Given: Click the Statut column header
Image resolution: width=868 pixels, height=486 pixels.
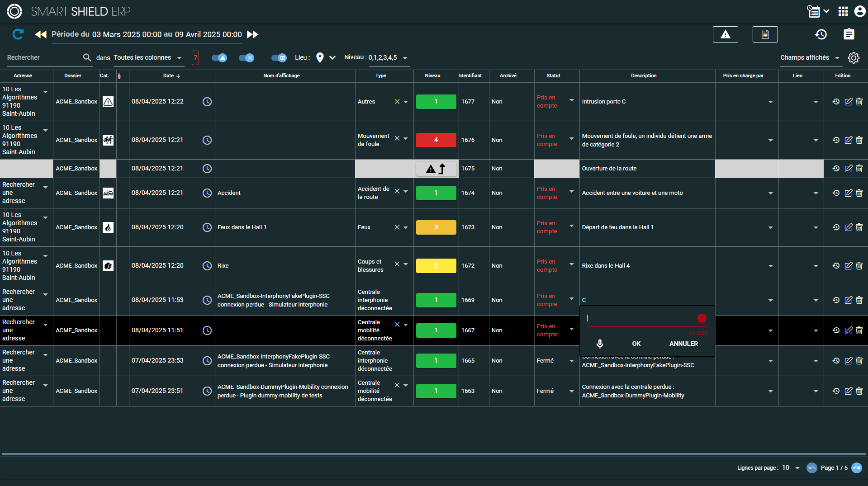Looking at the screenshot, I should pos(553,75).
